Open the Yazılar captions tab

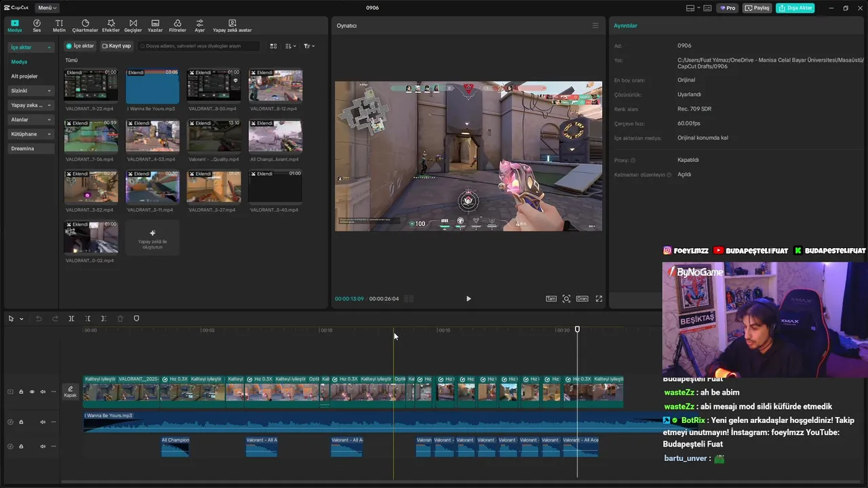tap(155, 26)
